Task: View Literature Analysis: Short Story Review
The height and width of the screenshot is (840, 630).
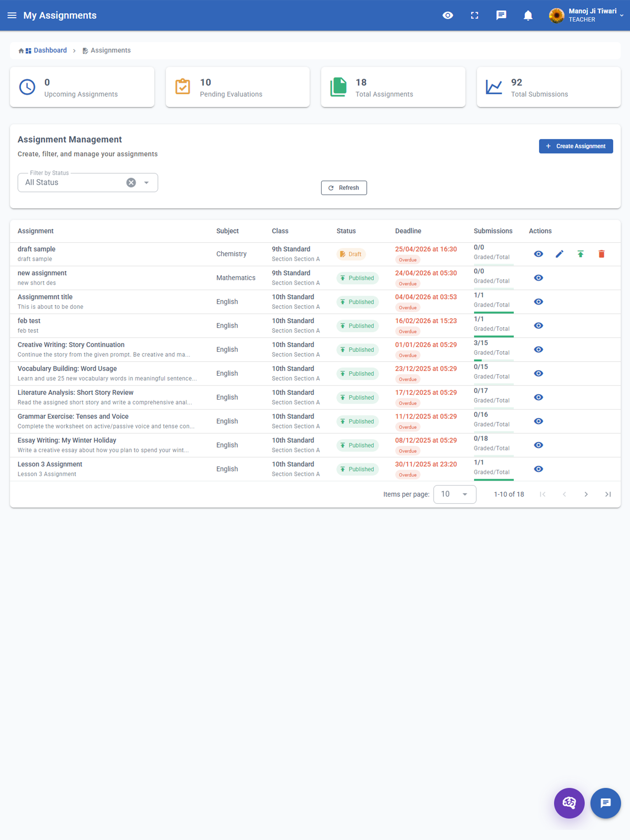Action: point(538,398)
